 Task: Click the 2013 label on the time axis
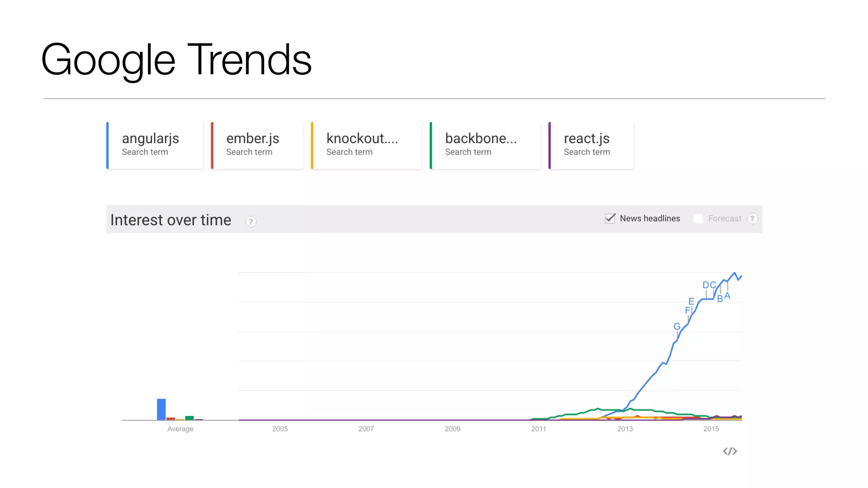pyautogui.click(x=625, y=429)
